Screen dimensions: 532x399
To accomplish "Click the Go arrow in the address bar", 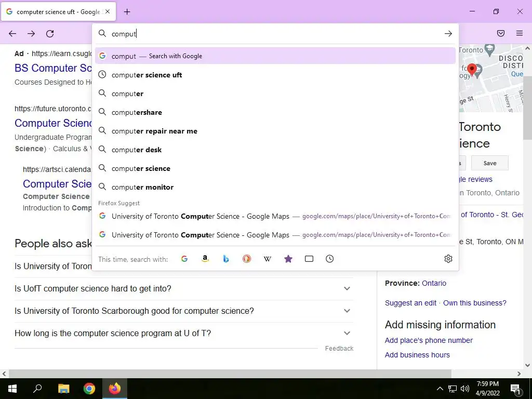I will click(448, 34).
